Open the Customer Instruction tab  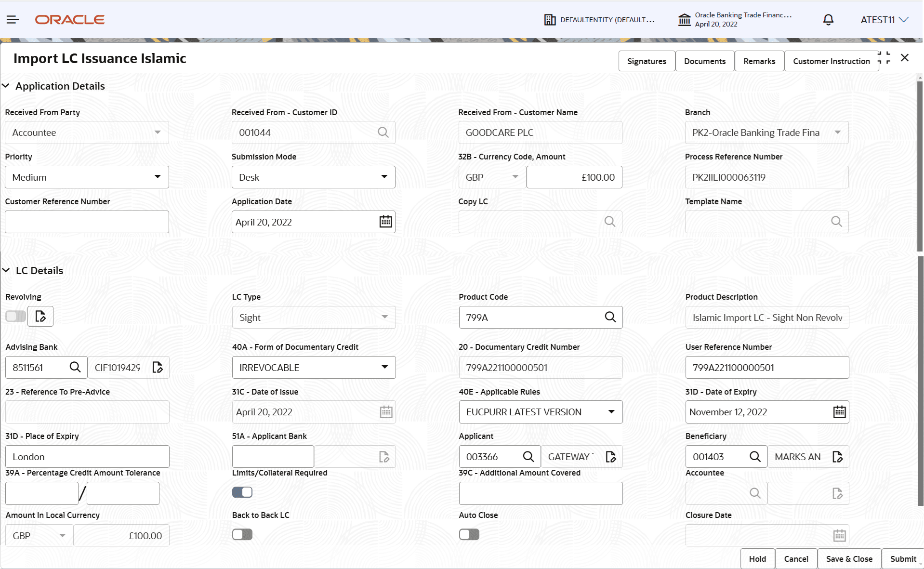pos(832,61)
